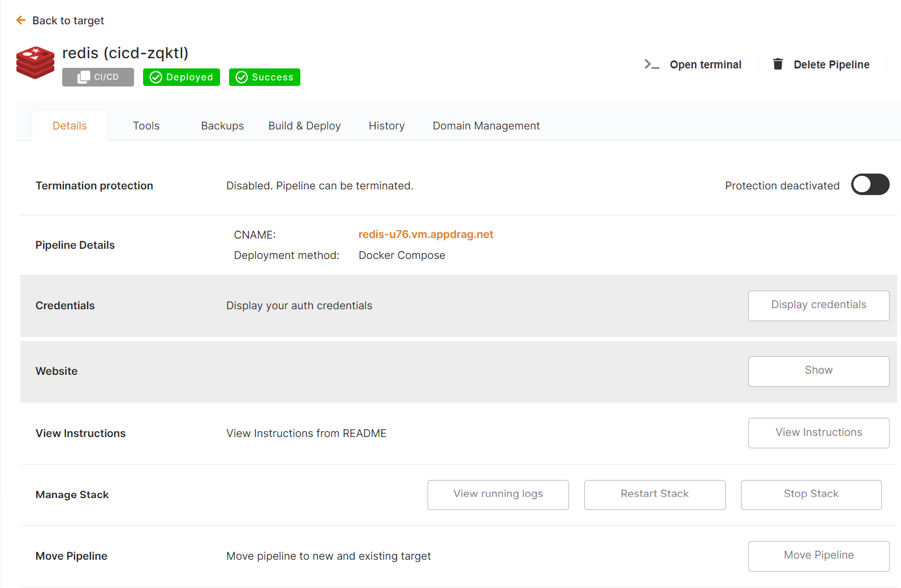Click the Success status badge
This screenshot has height=588, width=901.
click(265, 77)
